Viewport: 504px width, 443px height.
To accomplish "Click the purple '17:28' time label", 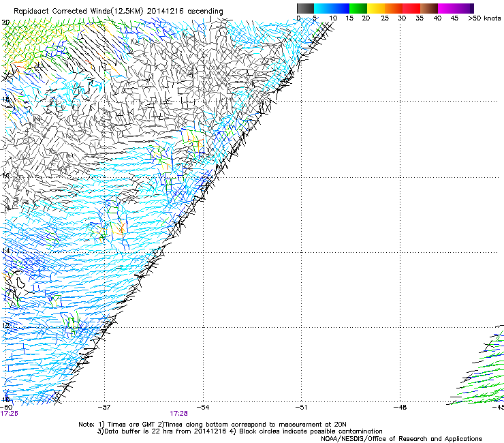I will coord(178,414).
